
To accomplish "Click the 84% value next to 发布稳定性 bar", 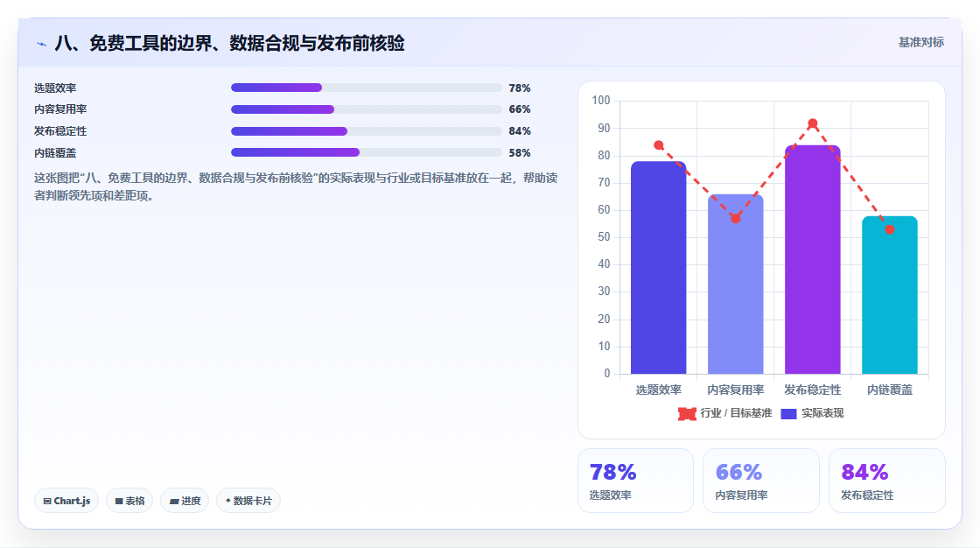I will pos(520,131).
